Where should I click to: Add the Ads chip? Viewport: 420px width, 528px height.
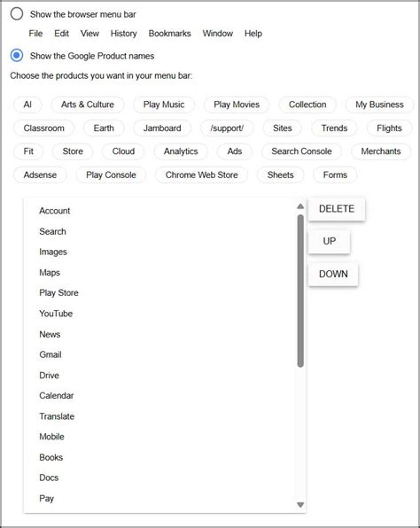tap(235, 151)
